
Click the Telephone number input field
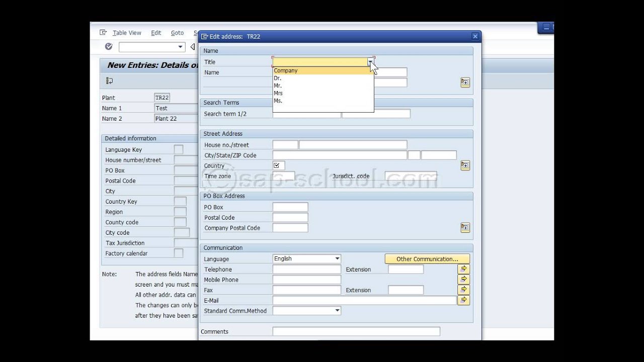coord(307,269)
